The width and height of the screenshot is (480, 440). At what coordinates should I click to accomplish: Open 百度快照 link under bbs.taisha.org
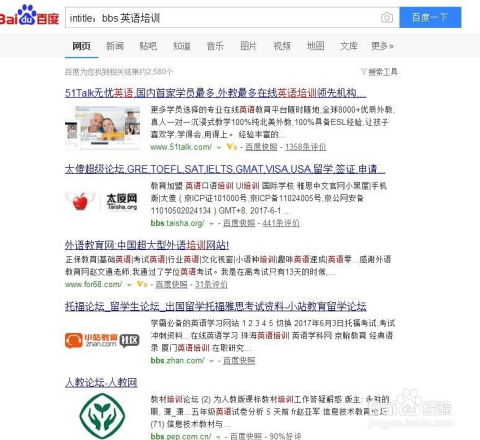(239, 223)
